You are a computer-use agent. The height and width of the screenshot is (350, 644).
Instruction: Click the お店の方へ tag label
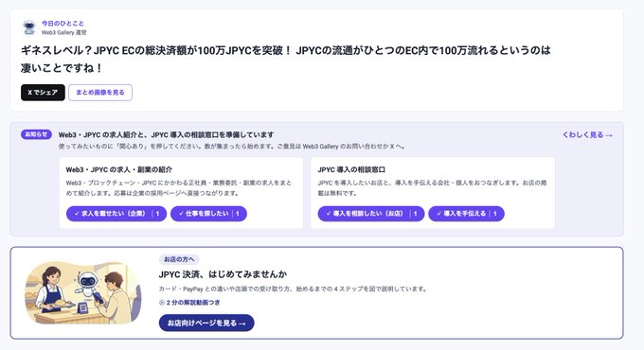tap(179, 259)
